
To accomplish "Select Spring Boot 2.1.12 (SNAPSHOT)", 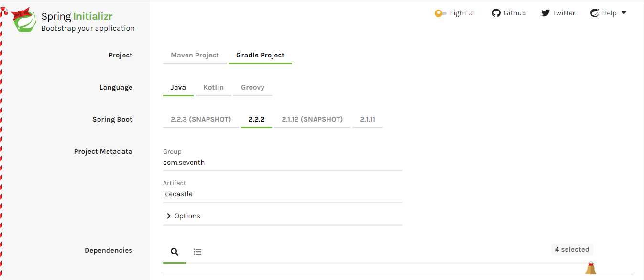I will pos(312,120).
